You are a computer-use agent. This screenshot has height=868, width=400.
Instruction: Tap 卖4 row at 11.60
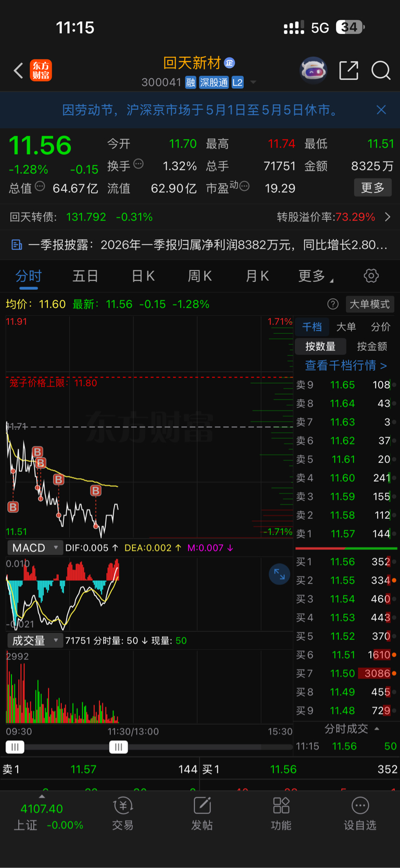346,478
